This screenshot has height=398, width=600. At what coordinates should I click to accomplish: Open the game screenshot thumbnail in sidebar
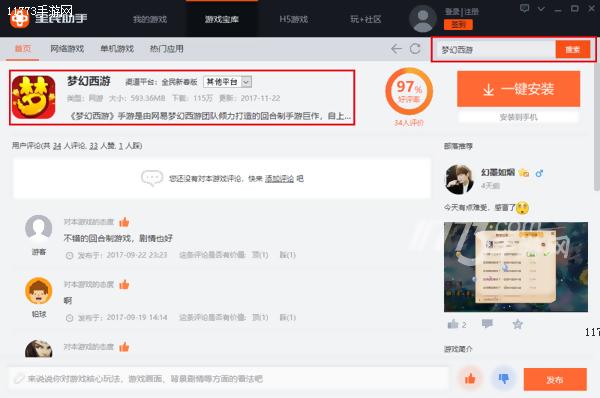pyautogui.click(x=516, y=267)
